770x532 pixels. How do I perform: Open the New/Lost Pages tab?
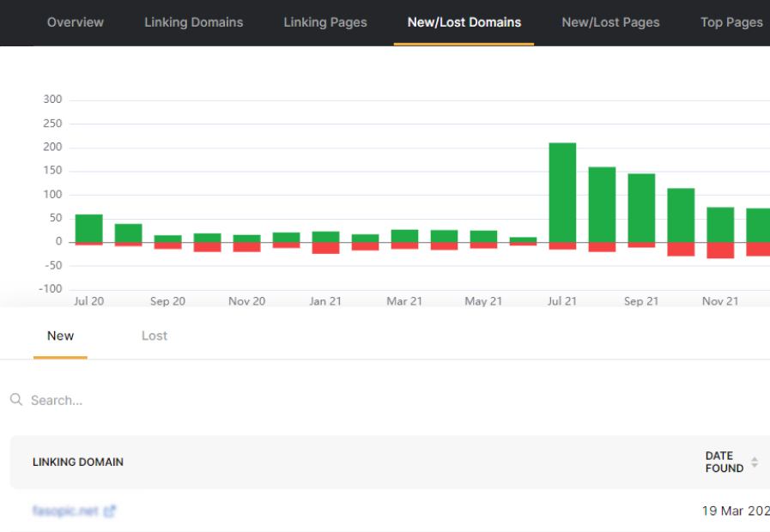pyautogui.click(x=610, y=22)
